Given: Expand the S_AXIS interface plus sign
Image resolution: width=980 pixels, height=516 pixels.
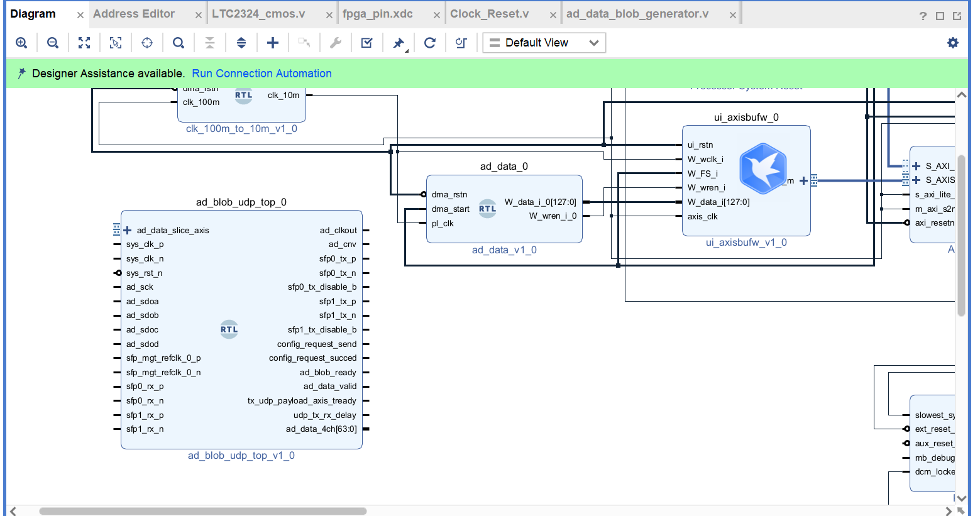Looking at the screenshot, I should coord(917,180).
